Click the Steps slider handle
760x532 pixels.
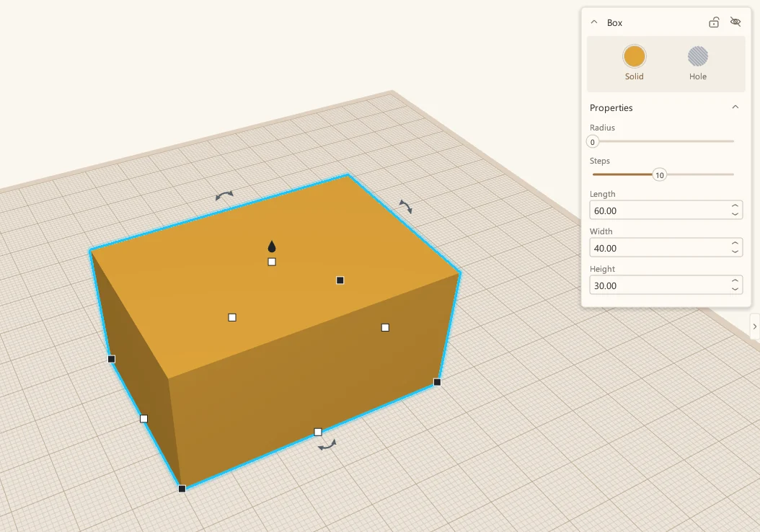659,175
